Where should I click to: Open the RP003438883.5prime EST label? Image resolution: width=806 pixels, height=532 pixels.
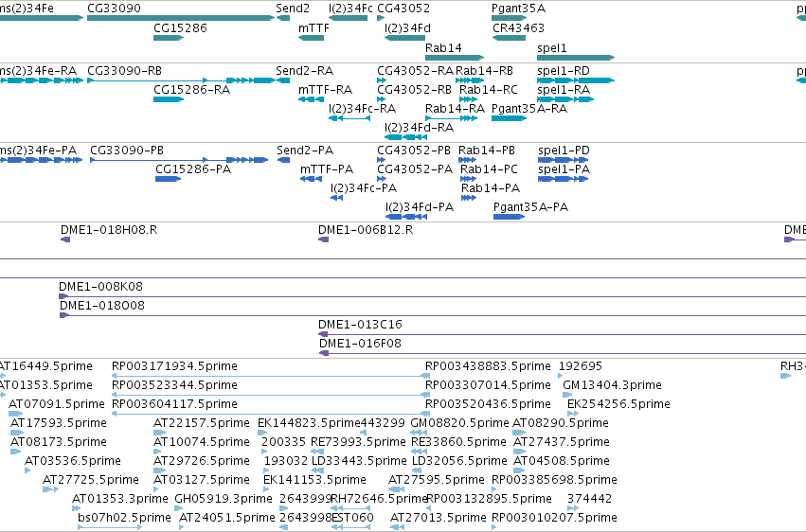pyautogui.click(x=488, y=365)
